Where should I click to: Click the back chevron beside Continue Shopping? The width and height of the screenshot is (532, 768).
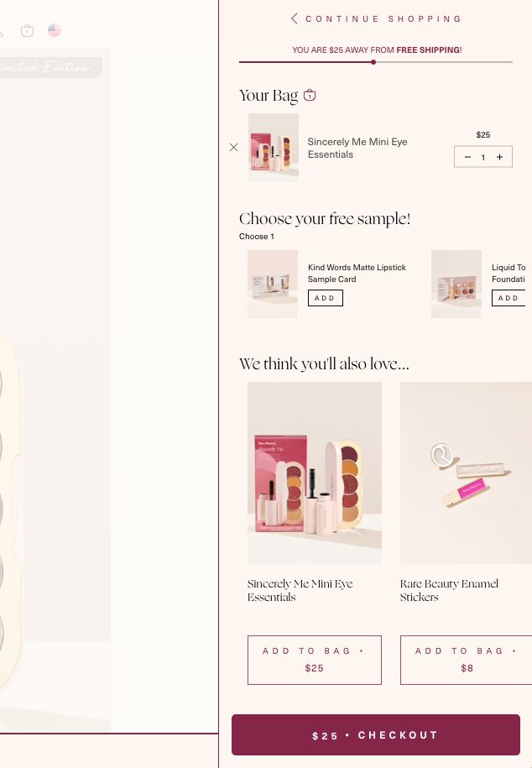[294, 18]
